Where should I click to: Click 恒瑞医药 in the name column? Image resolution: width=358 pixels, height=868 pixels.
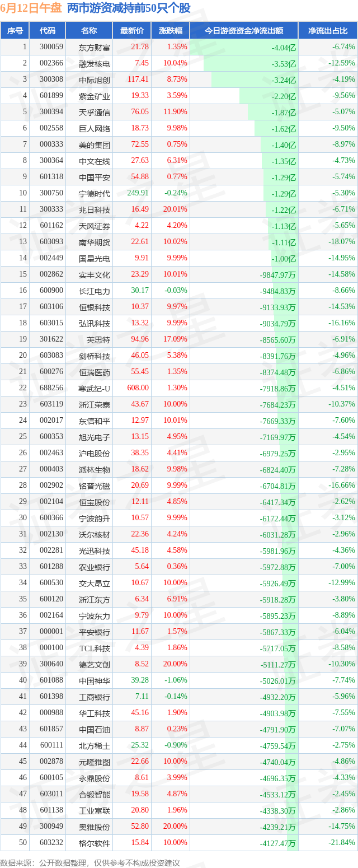click(95, 372)
